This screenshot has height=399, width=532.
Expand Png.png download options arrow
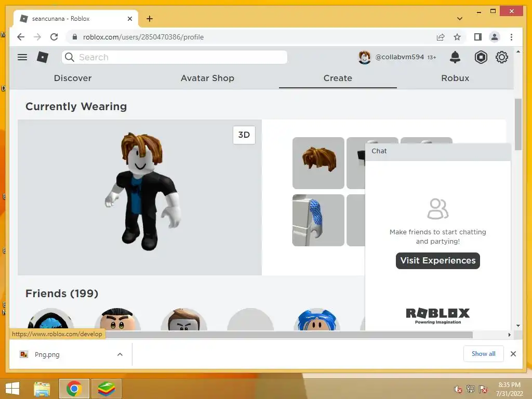[x=120, y=354]
